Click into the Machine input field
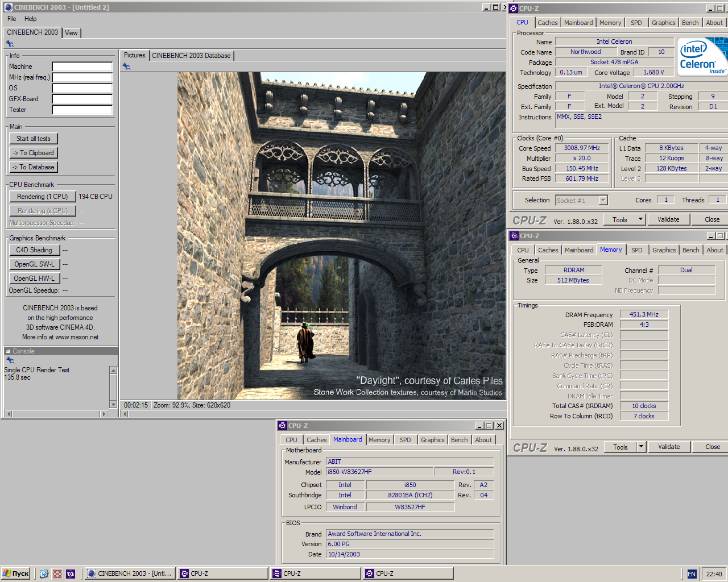The height and width of the screenshot is (582, 728). tap(82, 66)
